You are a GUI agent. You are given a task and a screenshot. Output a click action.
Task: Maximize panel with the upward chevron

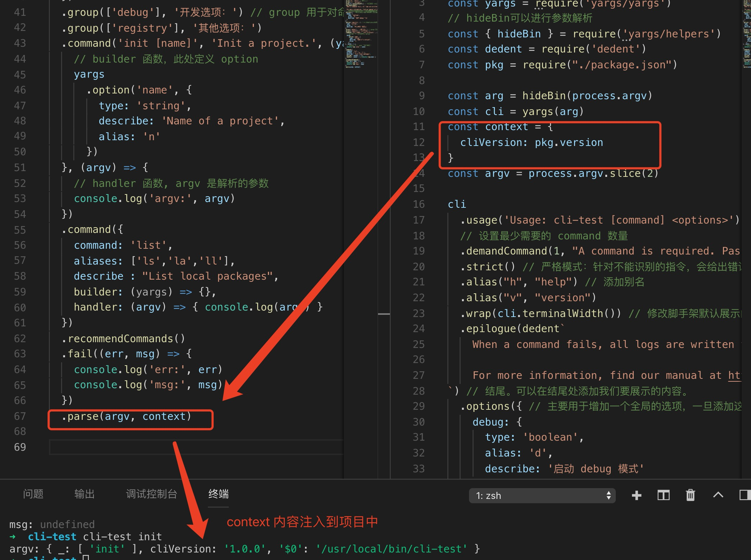click(x=718, y=495)
